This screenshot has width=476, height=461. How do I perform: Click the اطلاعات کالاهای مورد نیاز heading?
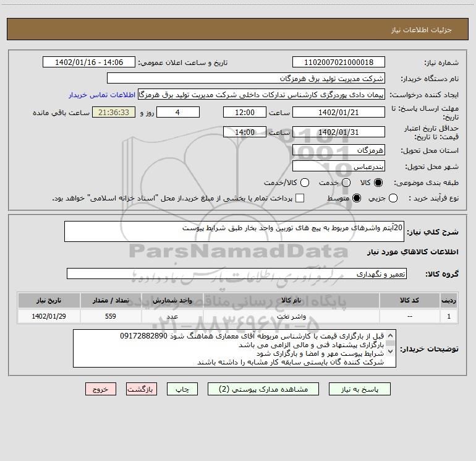point(412,252)
